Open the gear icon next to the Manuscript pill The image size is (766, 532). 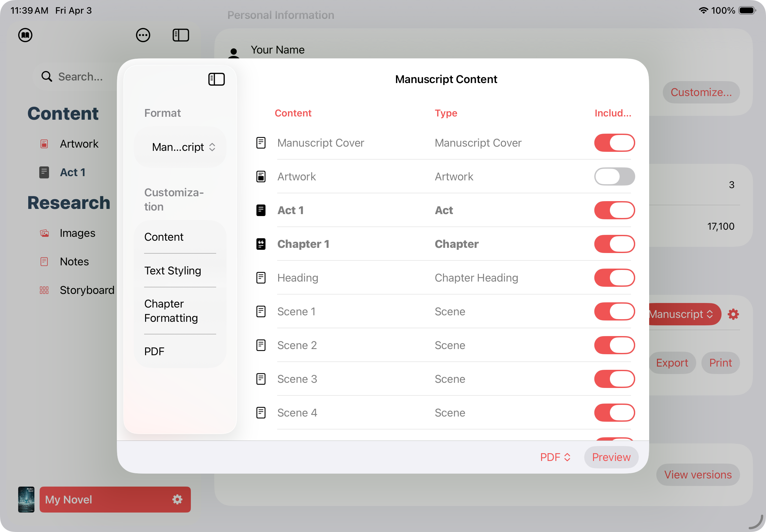point(733,314)
